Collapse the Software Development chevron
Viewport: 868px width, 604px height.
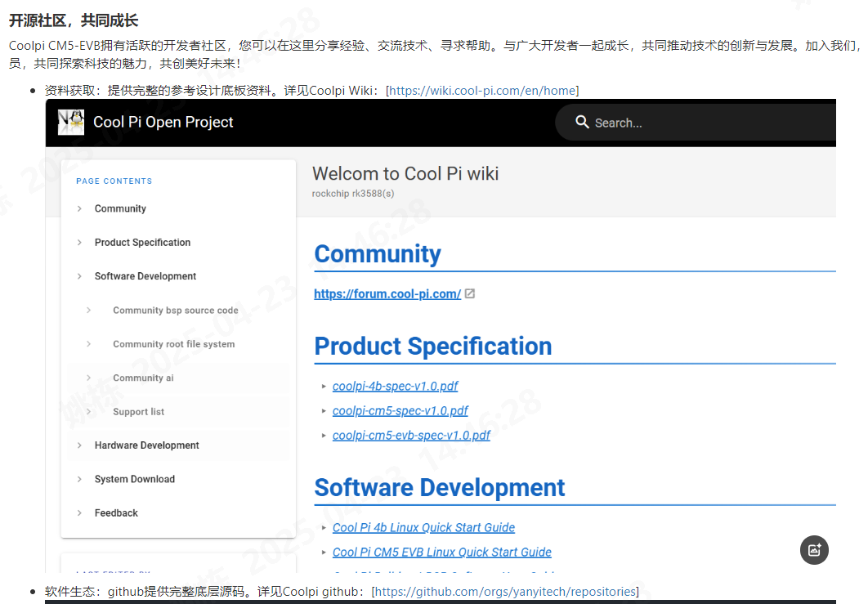click(79, 276)
